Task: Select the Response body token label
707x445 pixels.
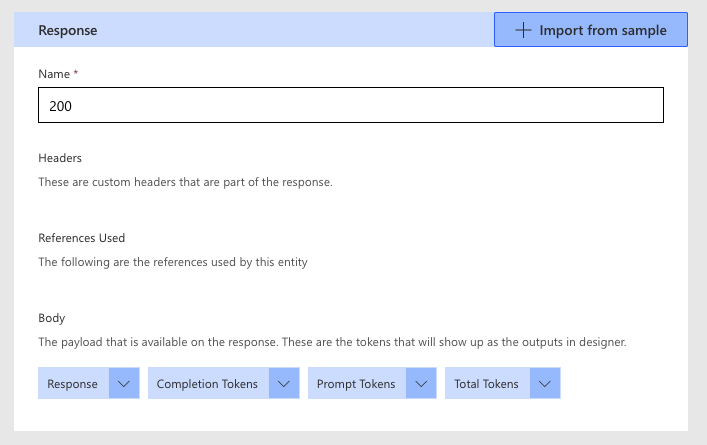Action: coord(73,384)
